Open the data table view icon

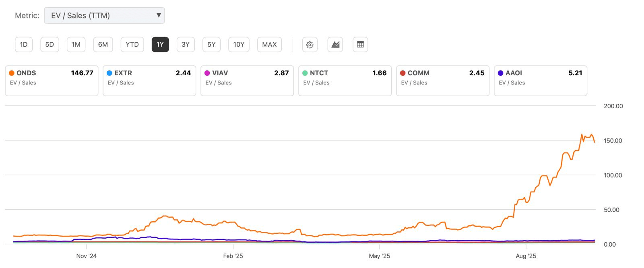pos(360,45)
